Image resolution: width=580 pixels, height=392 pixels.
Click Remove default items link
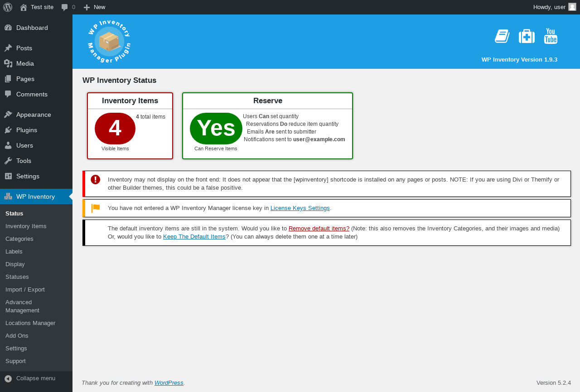[x=319, y=229]
